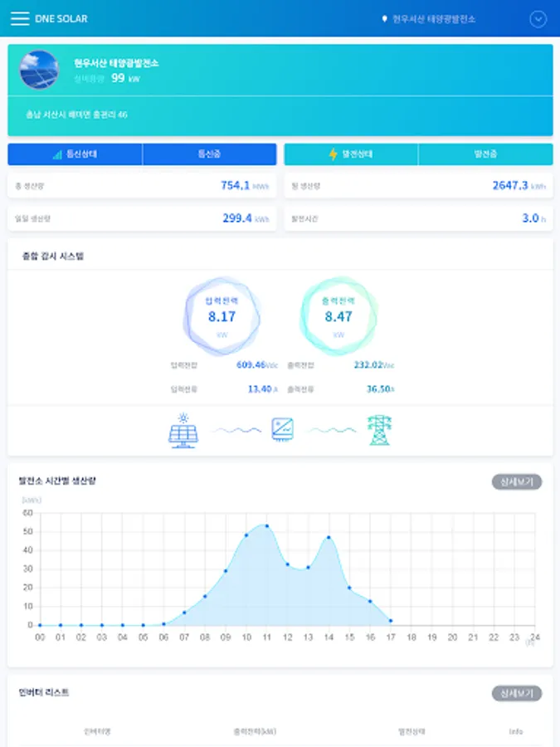Open 상세보기 details for inverter list
The image size is (560, 747).
[517, 693]
